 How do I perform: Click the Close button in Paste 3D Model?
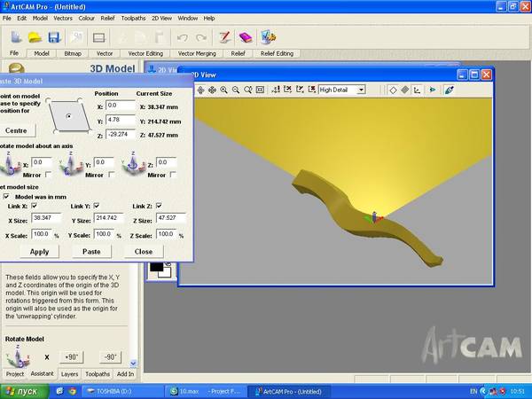[x=144, y=252]
